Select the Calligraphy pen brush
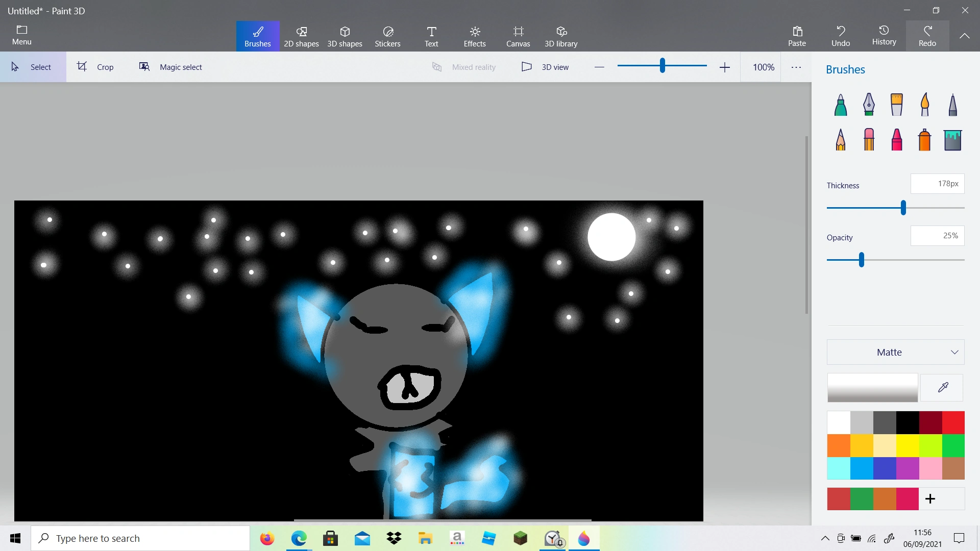Screen dimensions: 980x551 coord(868,104)
